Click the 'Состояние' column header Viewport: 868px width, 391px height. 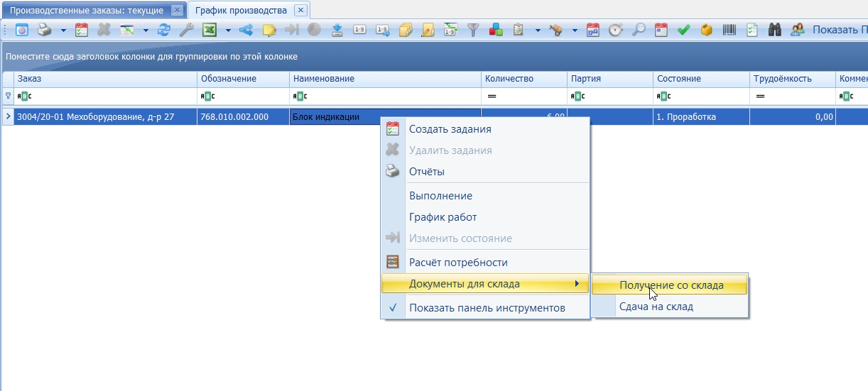tap(678, 79)
